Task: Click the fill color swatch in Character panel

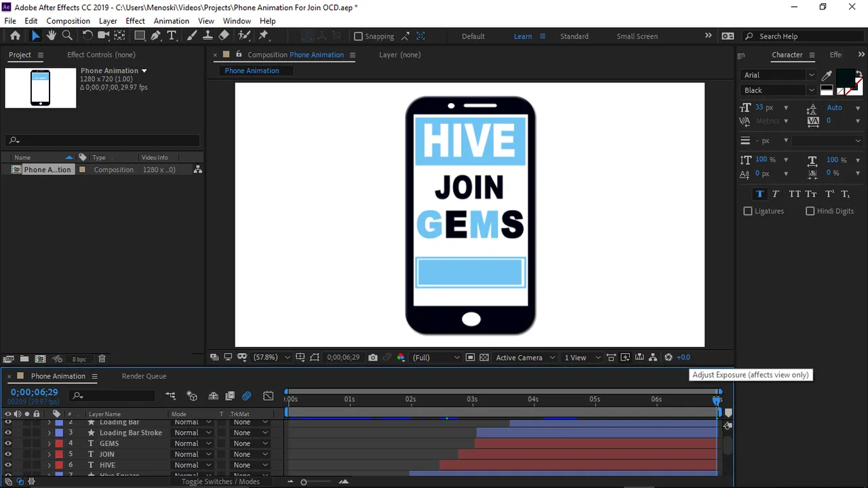Action: [x=845, y=78]
